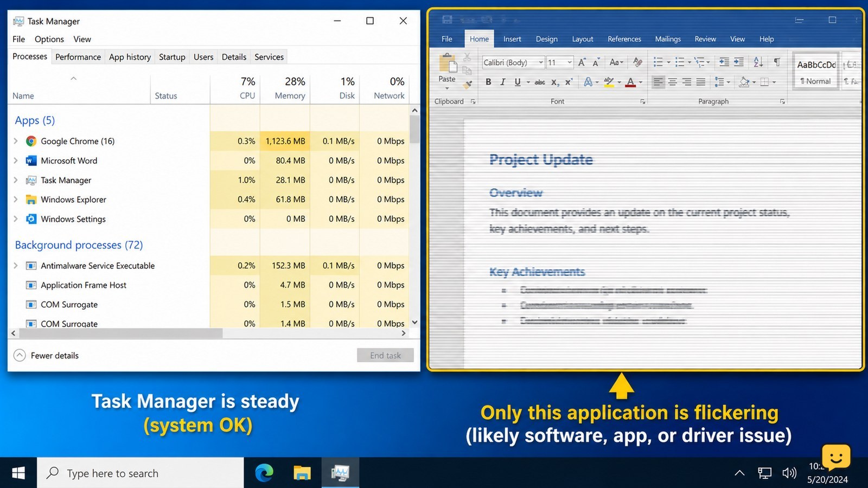Click the Cut scissors icon in Word
868x488 pixels.
click(x=467, y=57)
